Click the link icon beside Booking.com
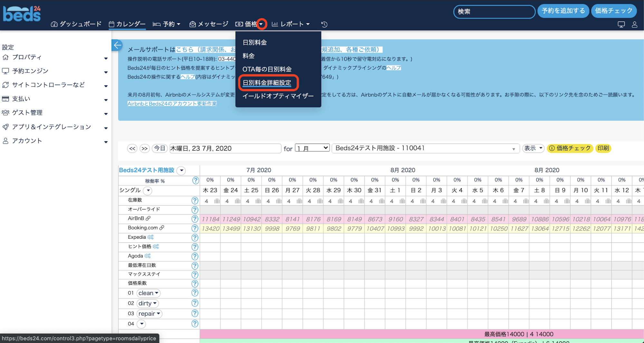Viewport: 644px width, 343px height. tap(162, 228)
